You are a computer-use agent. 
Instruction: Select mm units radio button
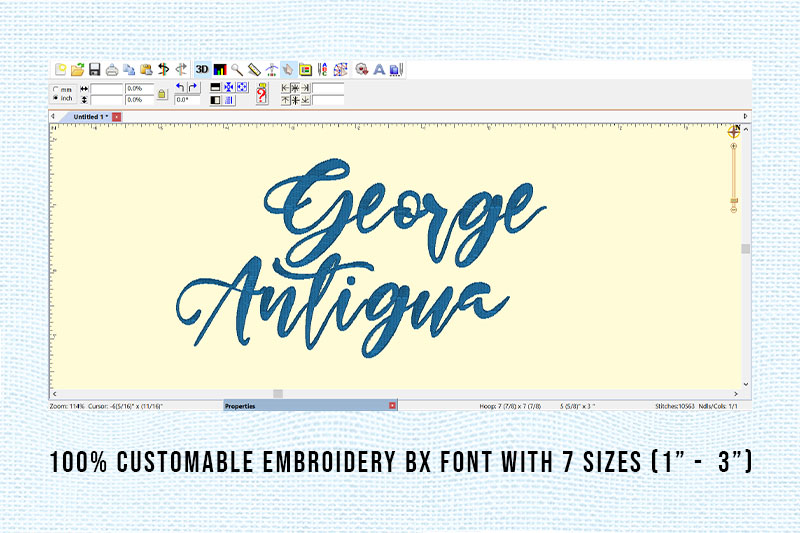click(x=56, y=89)
